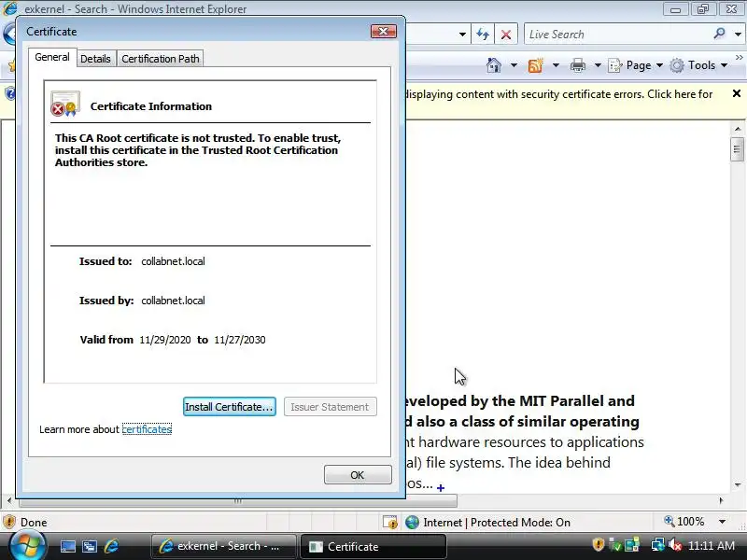Click the red Stop loading icon
The height and width of the screenshot is (560, 747).
(506, 35)
